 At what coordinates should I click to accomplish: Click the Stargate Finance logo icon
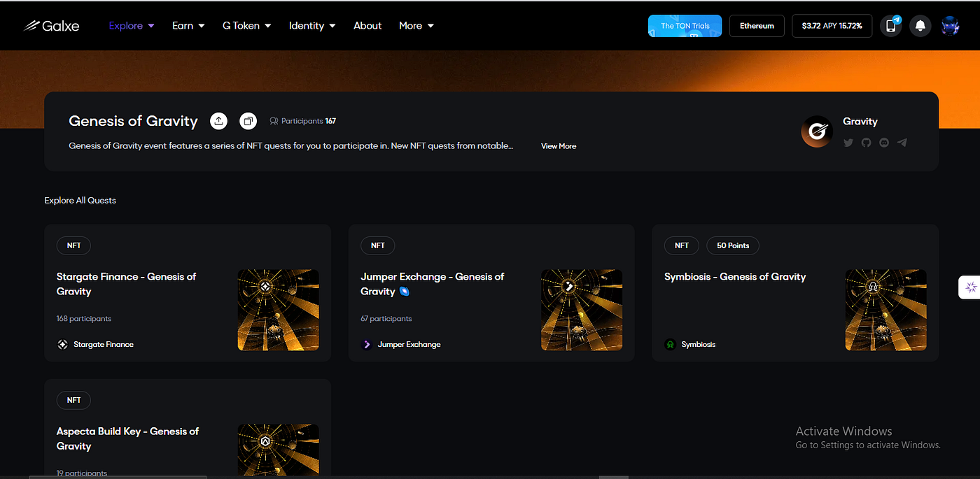tap(62, 344)
